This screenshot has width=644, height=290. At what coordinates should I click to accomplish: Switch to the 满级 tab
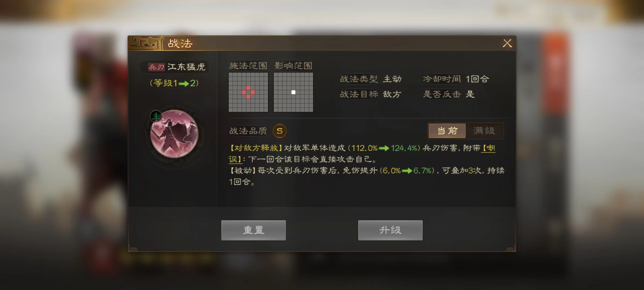[484, 131]
